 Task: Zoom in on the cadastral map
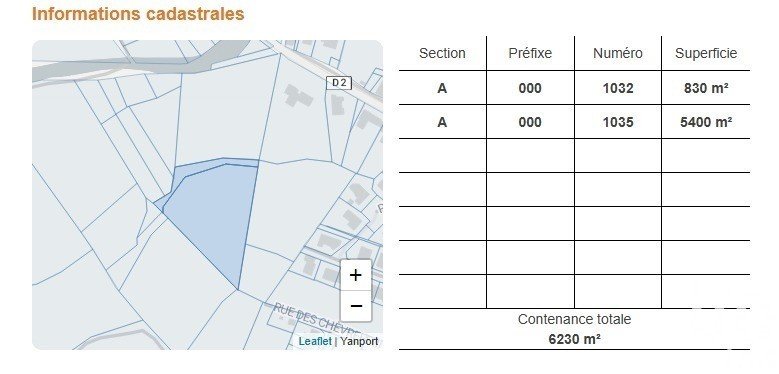tap(356, 275)
